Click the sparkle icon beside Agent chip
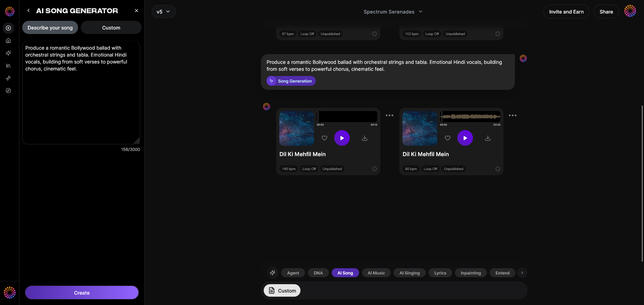The height and width of the screenshot is (305, 644). (272, 273)
